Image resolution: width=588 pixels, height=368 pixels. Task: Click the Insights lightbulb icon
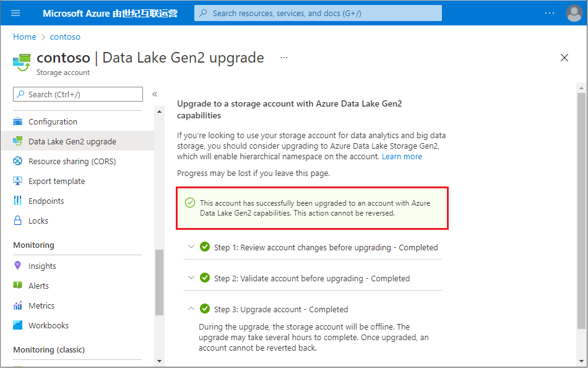tap(17, 266)
